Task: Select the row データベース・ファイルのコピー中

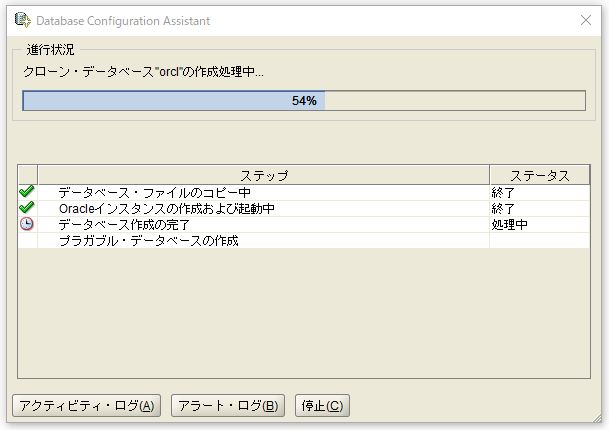Action: pos(304,193)
